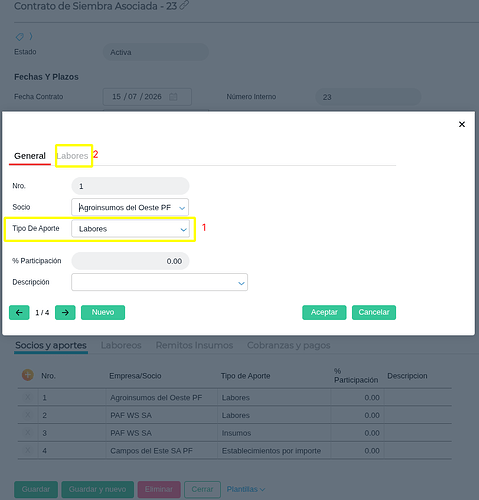
Task: Click the Nuevo button
Action: (103, 312)
